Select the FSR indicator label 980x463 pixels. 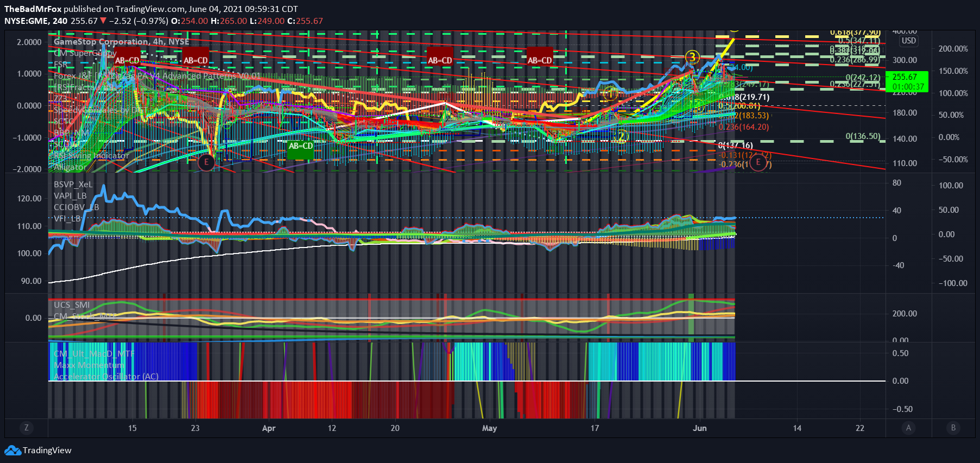click(60, 65)
